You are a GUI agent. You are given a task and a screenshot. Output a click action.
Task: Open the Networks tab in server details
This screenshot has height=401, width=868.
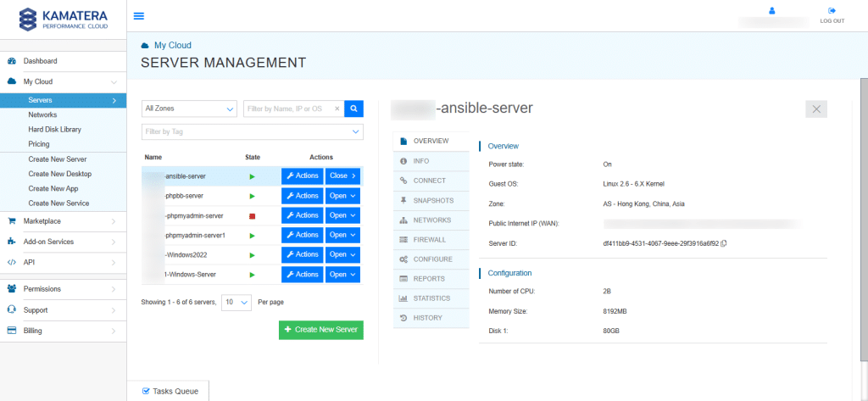click(x=431, y=220)
